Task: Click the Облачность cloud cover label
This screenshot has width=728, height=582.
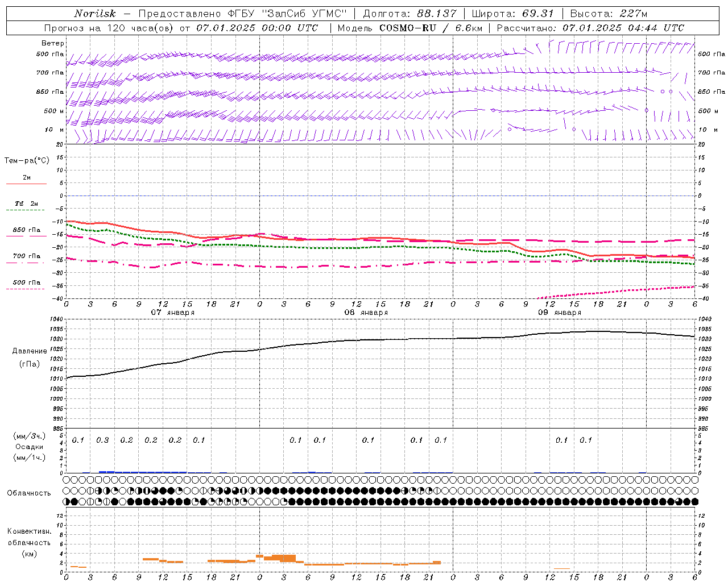Action: click(29, 493)
